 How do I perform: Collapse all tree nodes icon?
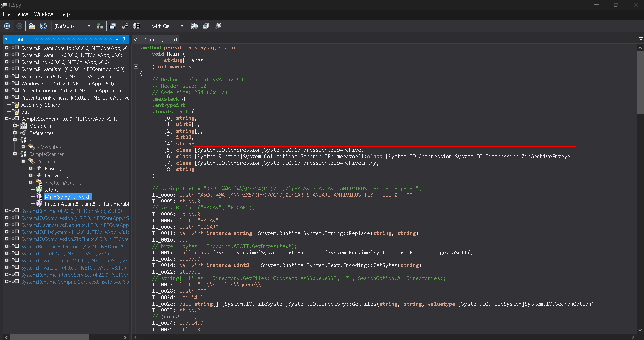[206, 26]
